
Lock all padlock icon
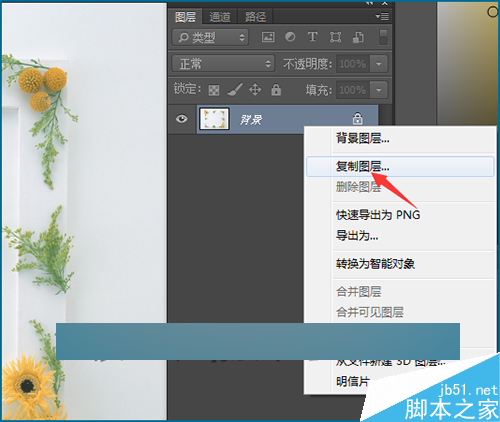tap(276, 90)
